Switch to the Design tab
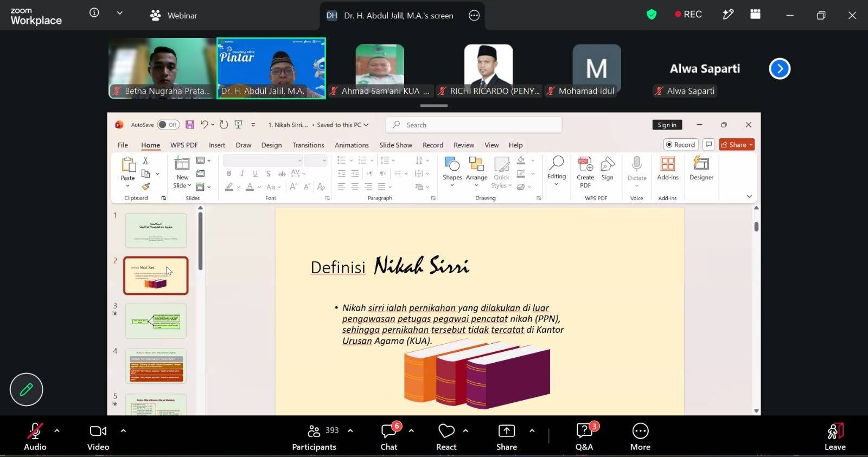Screen dimensions: 868x457 click(x=271, y=145)
